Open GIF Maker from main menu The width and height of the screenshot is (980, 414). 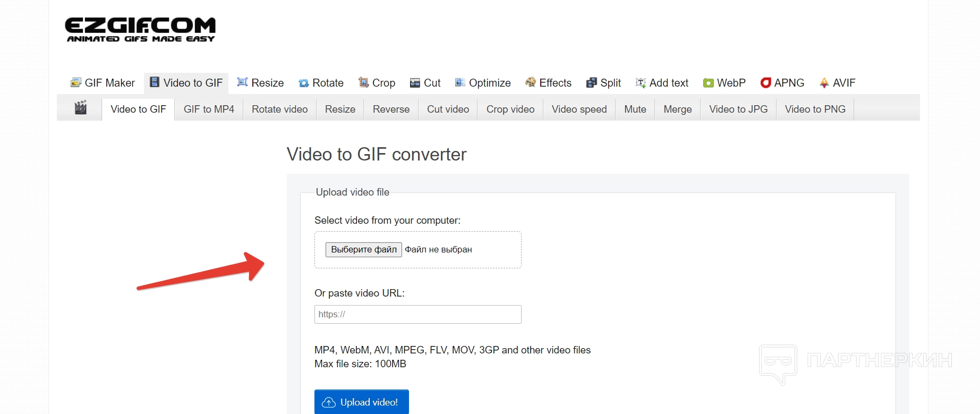103,83
